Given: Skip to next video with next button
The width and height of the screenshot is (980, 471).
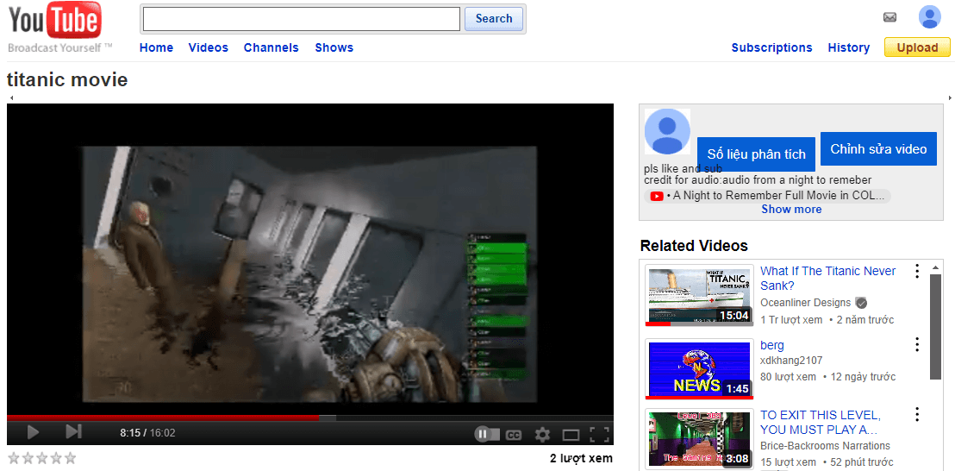Looking at the screenshot, I should 74,431.
